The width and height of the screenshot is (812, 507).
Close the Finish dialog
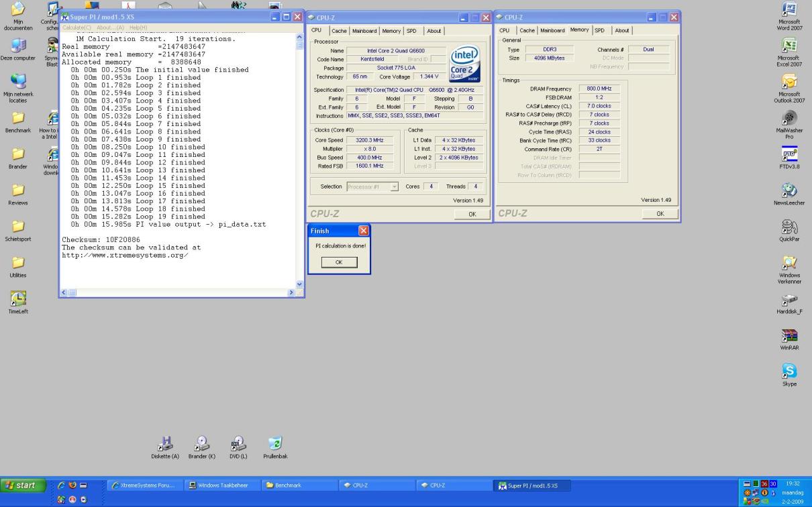pos(364,231)
